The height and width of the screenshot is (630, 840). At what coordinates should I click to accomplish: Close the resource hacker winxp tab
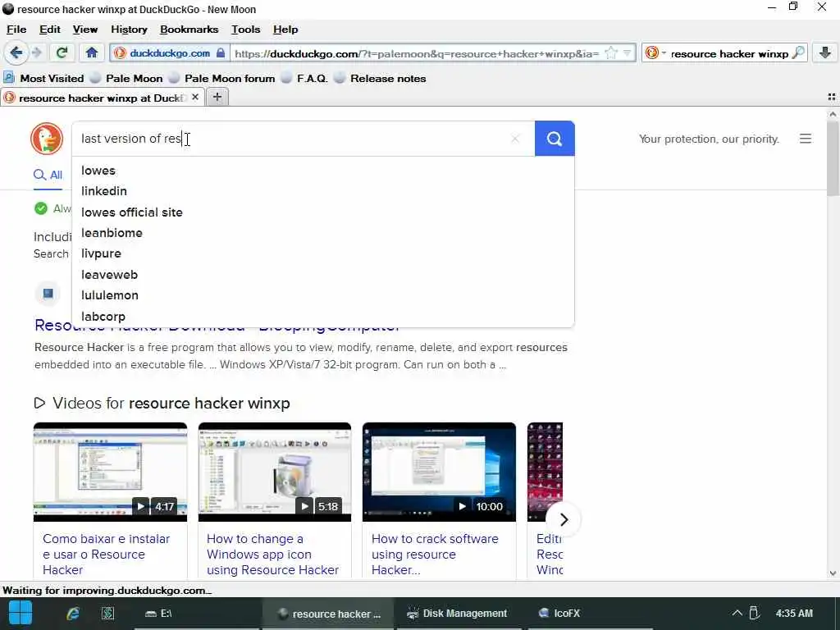coord(195,97)
